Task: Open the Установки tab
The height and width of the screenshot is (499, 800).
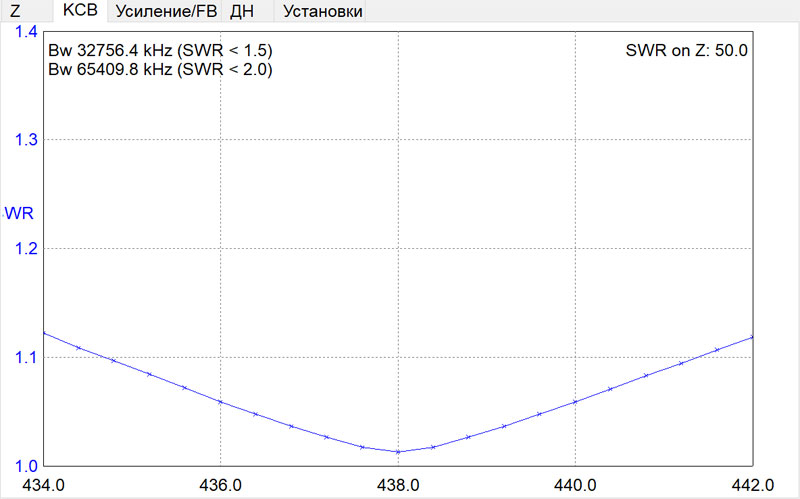Action: click(x=321, y=12)
